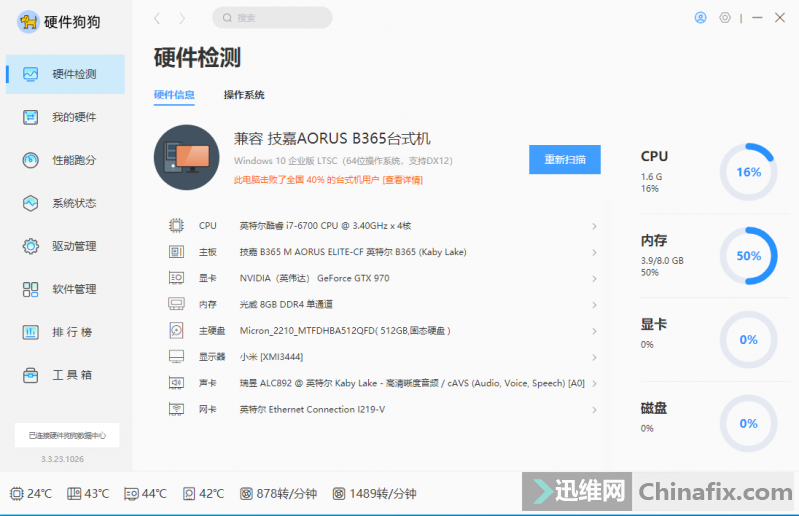The height and width of the screenshot is (516, 799).
Task: Expand the 主硬盘 Micron row arrow
Action: click(594, 331)
